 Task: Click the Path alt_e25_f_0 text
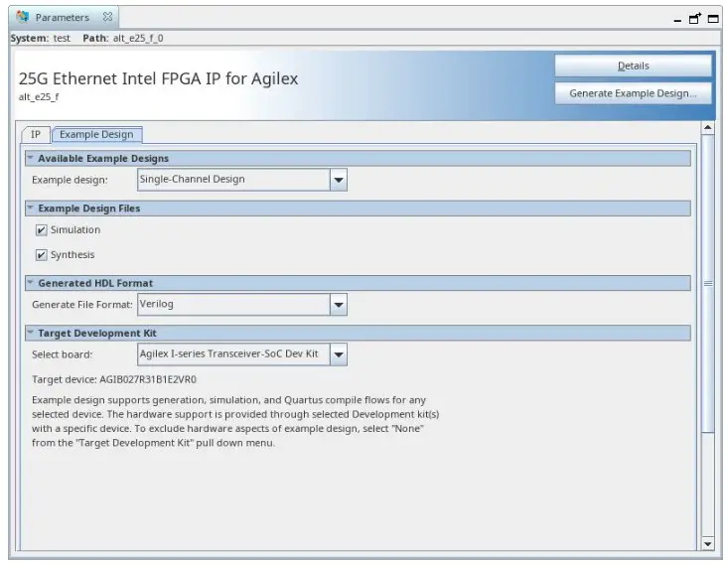123,38
